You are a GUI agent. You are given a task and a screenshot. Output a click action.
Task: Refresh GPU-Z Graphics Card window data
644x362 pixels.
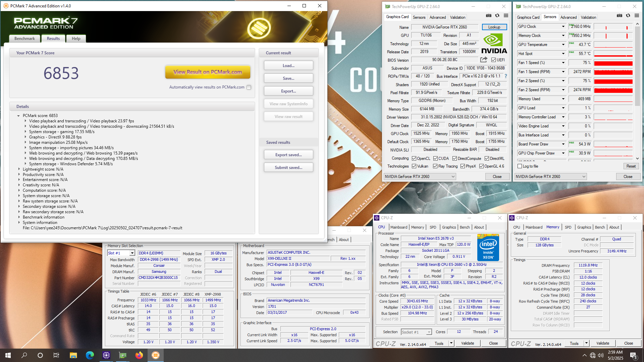(497, 15)
